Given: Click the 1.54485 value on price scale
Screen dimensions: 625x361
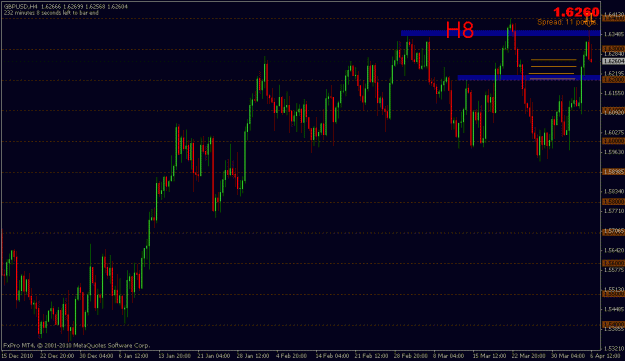Looking at the screenshot, I should pyautogui.click(x=614, y=309).
